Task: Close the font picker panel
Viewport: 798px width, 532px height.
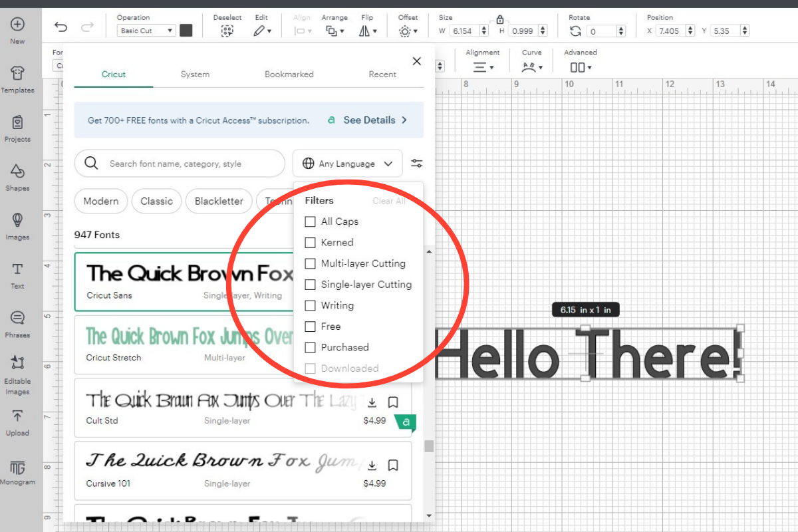Action: pyautogui.click(x=417, y=61)
